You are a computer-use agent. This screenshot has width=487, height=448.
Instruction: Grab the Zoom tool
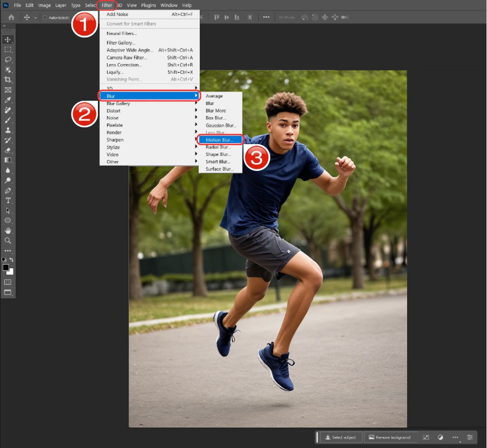click(8, 240)
